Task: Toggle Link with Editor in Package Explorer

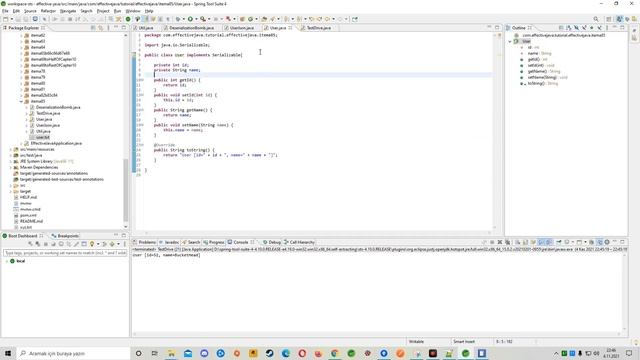Action: 100,28
